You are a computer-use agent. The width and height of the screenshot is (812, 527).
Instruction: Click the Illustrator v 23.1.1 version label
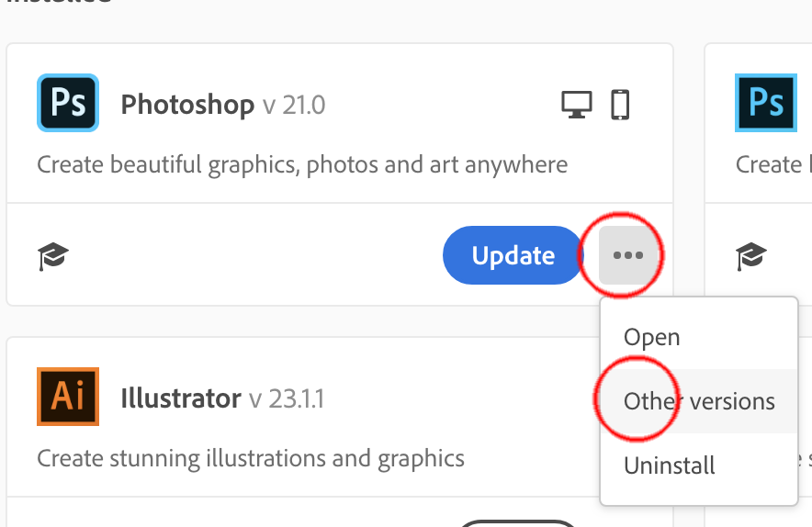(x=286, y=398)
